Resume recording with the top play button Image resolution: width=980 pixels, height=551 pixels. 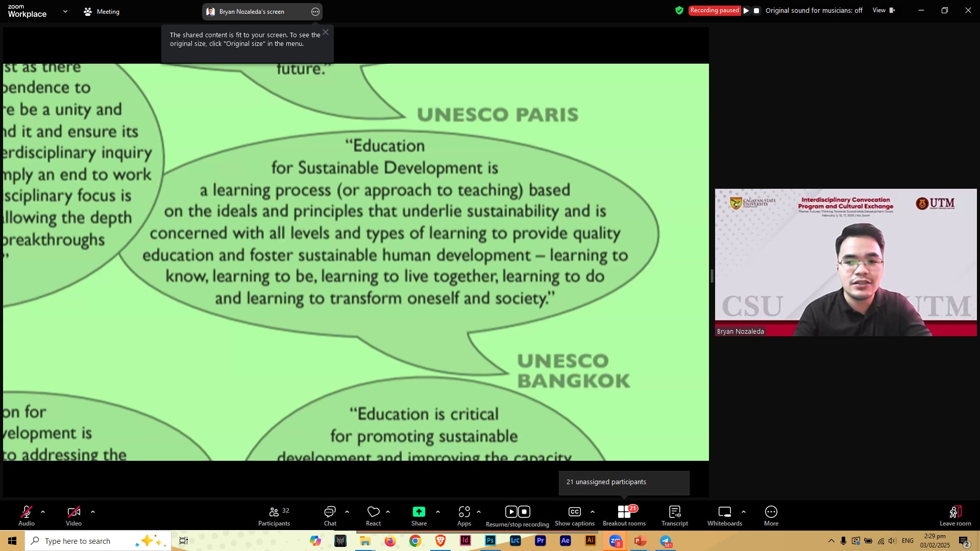[746, 10]
